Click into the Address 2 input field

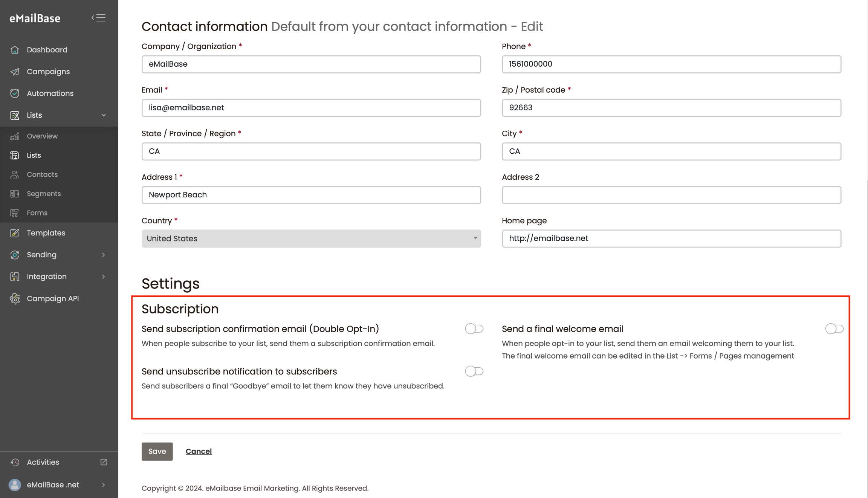coord(671,195)
